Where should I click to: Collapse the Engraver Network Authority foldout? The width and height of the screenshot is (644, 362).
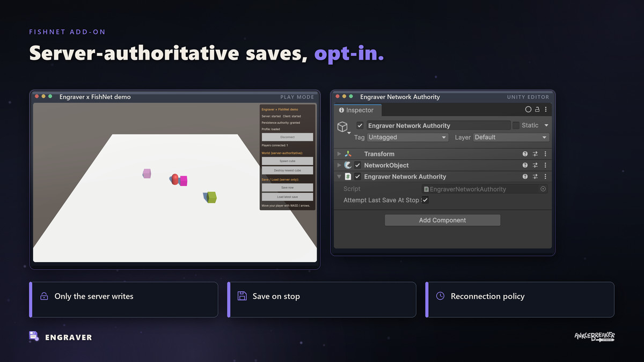[339, 176]
